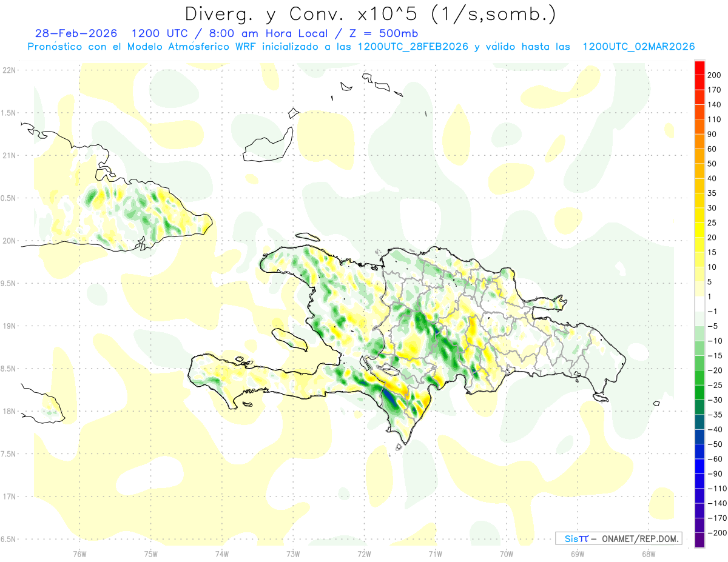Image resolution: width=728 pixels, height=562 pixels.
Task: Click the latitude label '9.5N'
Action: pos(8,283)
